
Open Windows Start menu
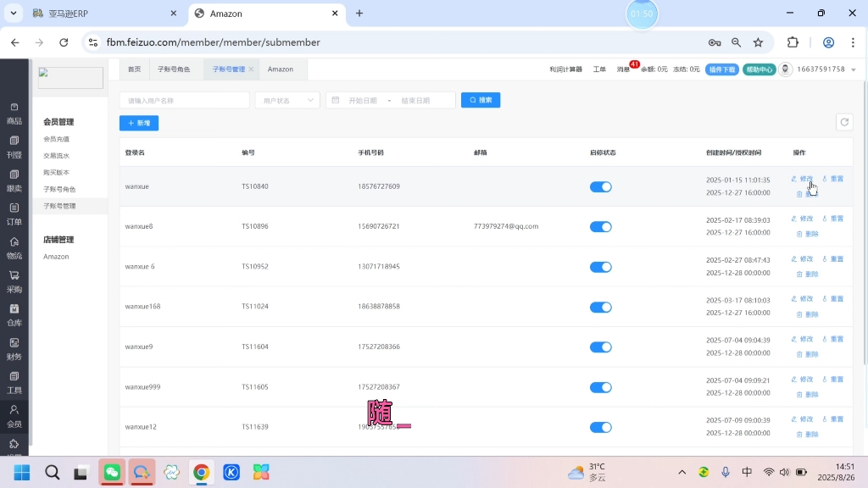pyautogui.click(x=22, y=472)
